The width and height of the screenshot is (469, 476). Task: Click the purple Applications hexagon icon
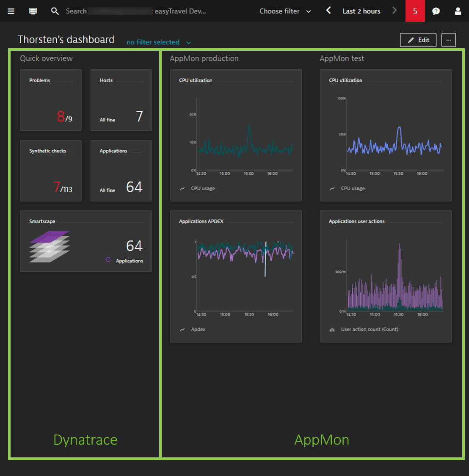point(108,259)
